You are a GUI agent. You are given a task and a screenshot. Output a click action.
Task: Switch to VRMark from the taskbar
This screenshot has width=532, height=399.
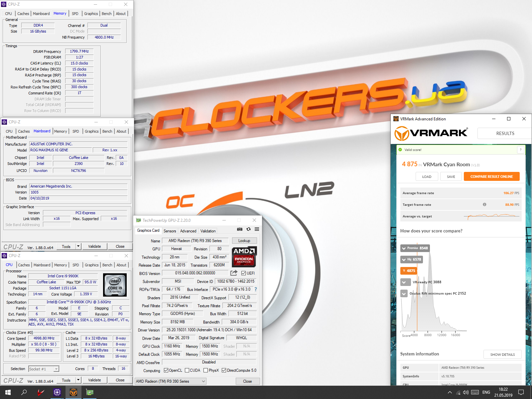point(73,392)
